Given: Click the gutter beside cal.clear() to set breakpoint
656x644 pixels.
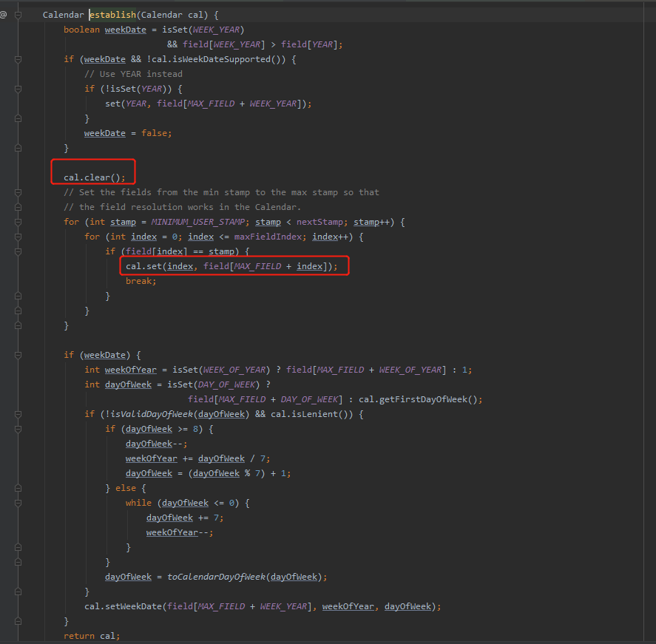Looking at the screenshot, I should click(x=6, y=177).
